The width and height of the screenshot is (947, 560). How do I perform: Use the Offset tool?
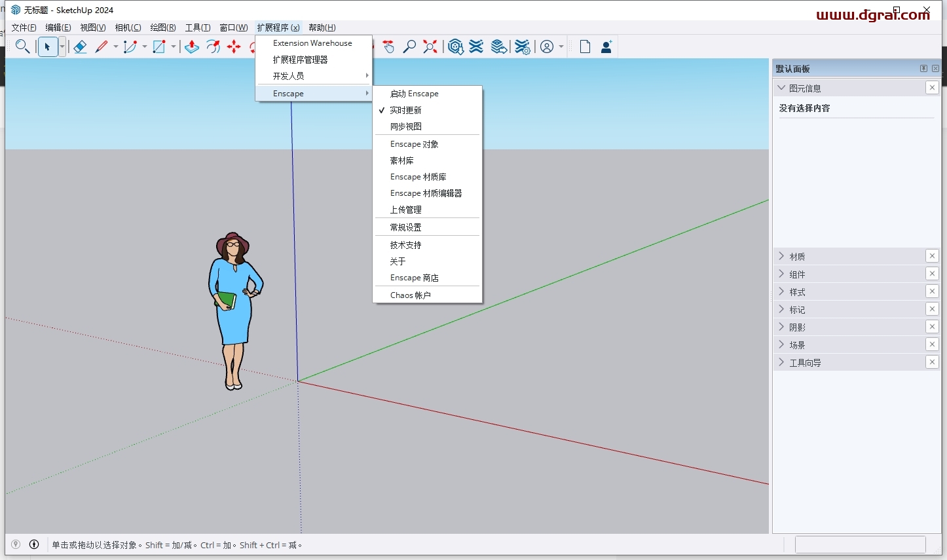point(213,47)
